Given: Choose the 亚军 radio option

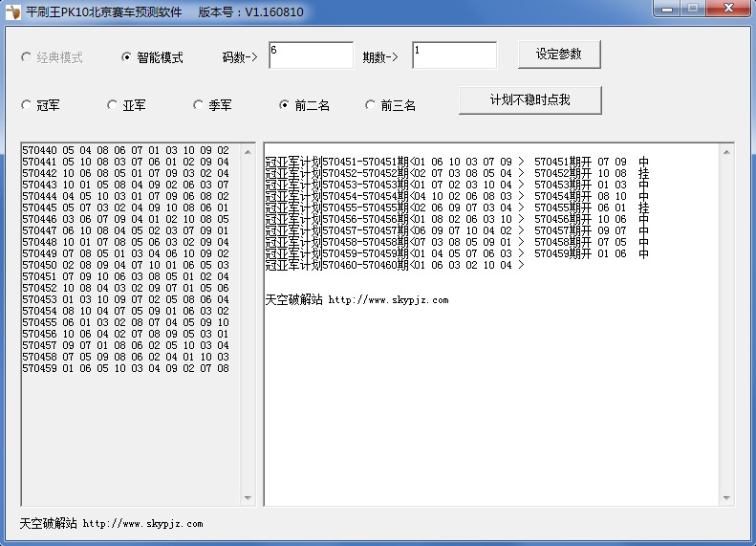Looking at the screenshot, I should tap(113, 105).
